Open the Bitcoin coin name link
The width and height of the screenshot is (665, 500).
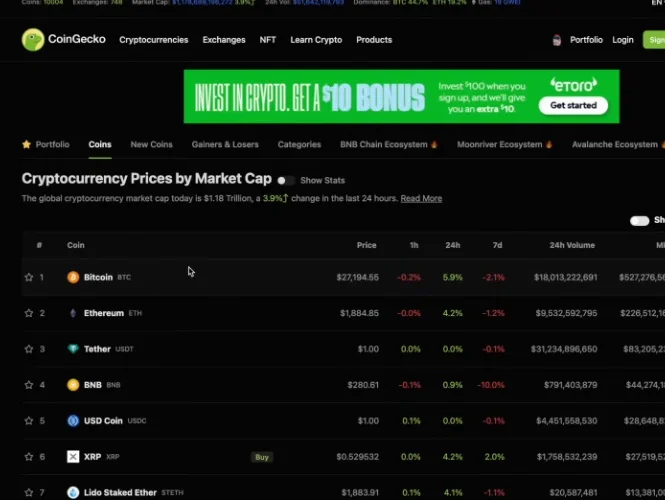point(98,277)
